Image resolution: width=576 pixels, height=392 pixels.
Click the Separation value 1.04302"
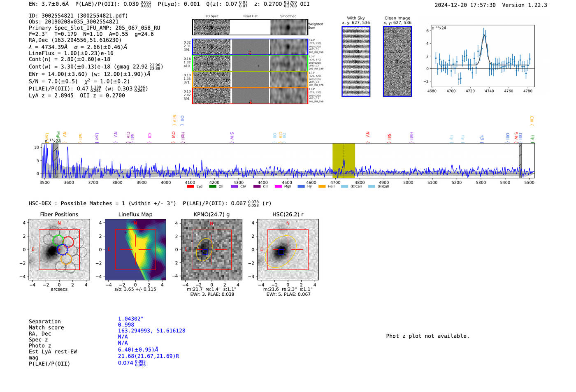131,319
